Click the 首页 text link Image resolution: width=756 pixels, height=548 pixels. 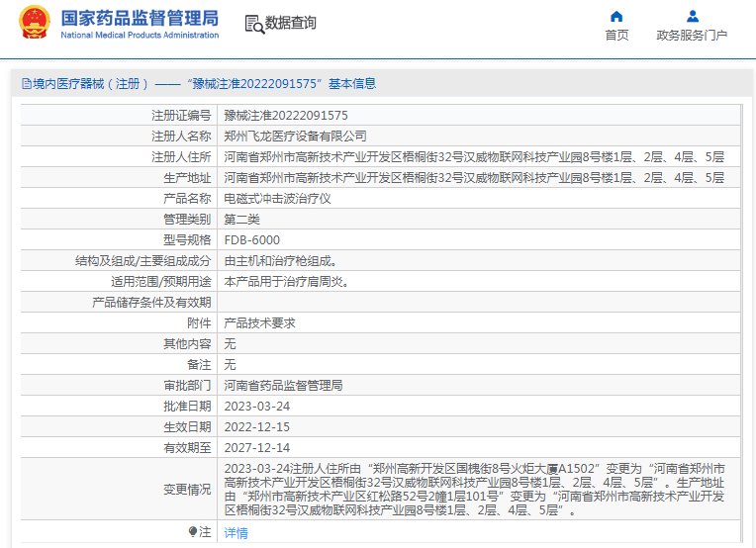click(616, 36)
